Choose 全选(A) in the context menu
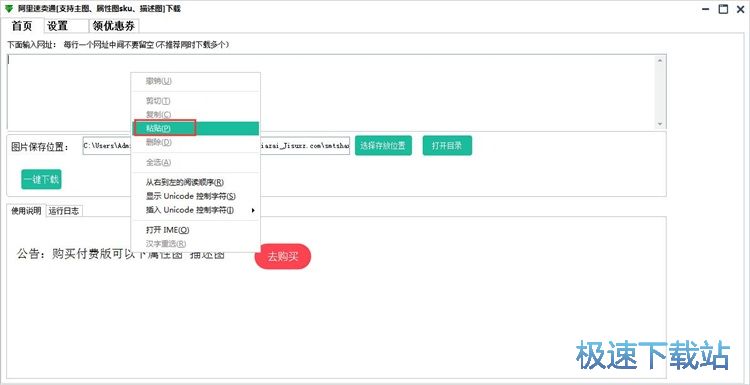The image size is (750, 385). (x=195, y=163)
